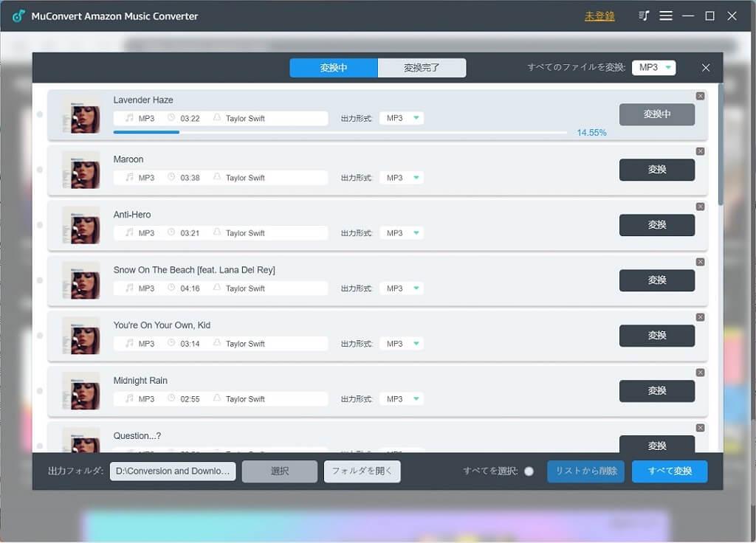
Task: Switch to the 変換中 tab
Action: pyautogui.click(x=334, y=68)
